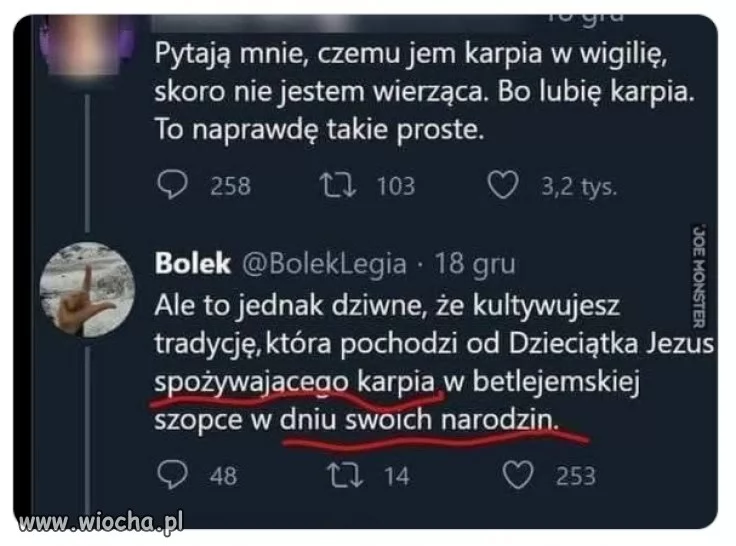Reply to Bolek's tweet using the bubble icon

pos(177,475)
